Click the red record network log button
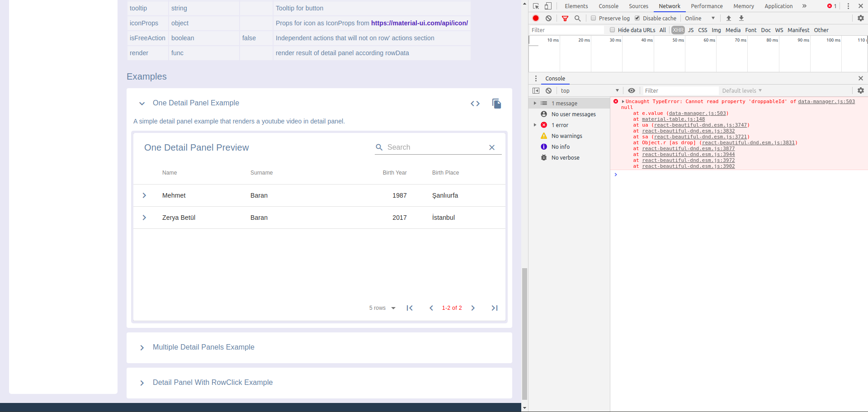Screen dimensions: 868x412 [x=536, y=18]
